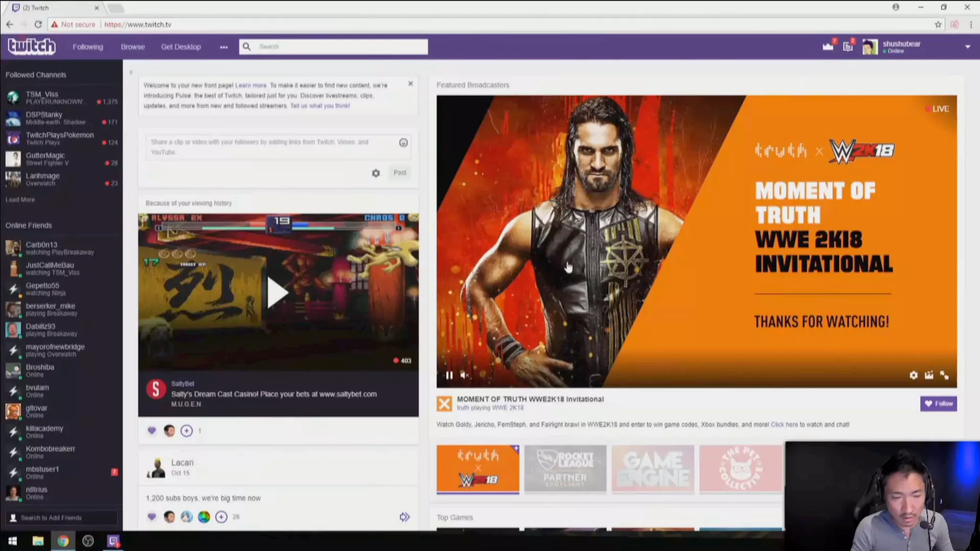980x551 pixels.
Task: Click the emoji picker in post box
Action: click(403, 143)
